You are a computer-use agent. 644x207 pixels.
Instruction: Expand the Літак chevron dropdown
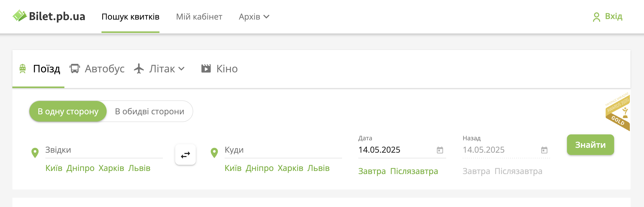182,69
